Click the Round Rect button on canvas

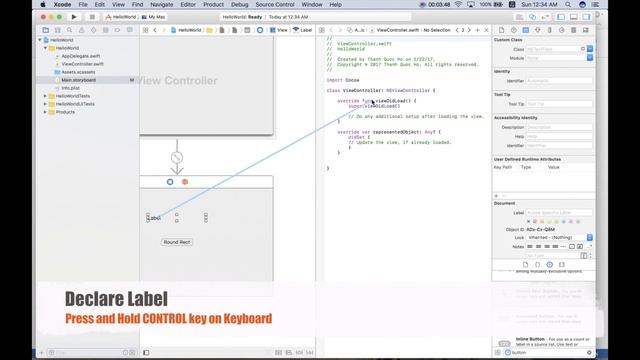tap(177, 242)
